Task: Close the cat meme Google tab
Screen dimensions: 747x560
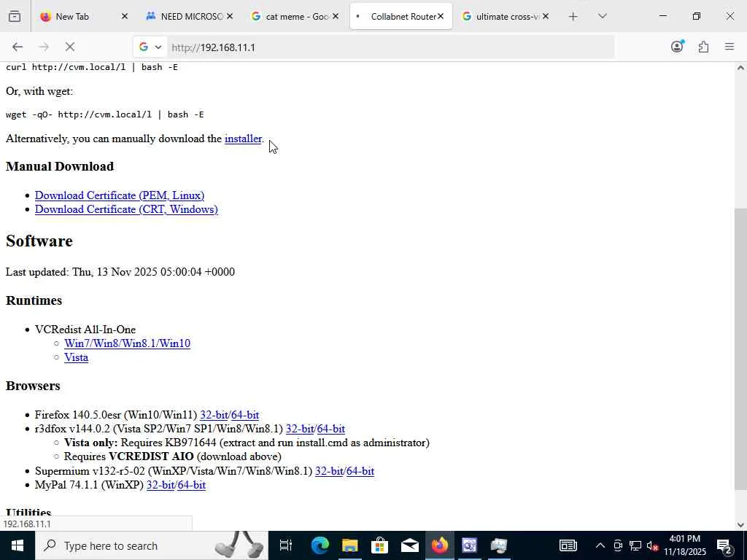Action: pos(336,17)
